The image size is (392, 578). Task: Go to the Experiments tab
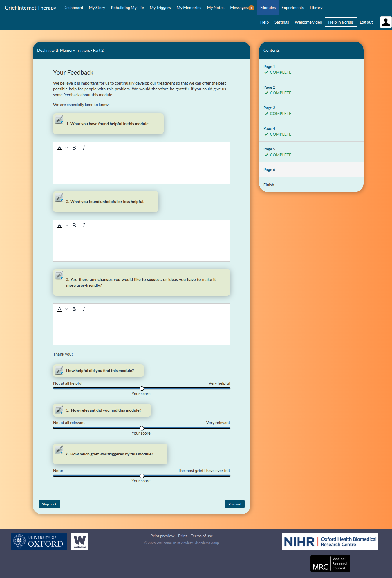point(292,8)
